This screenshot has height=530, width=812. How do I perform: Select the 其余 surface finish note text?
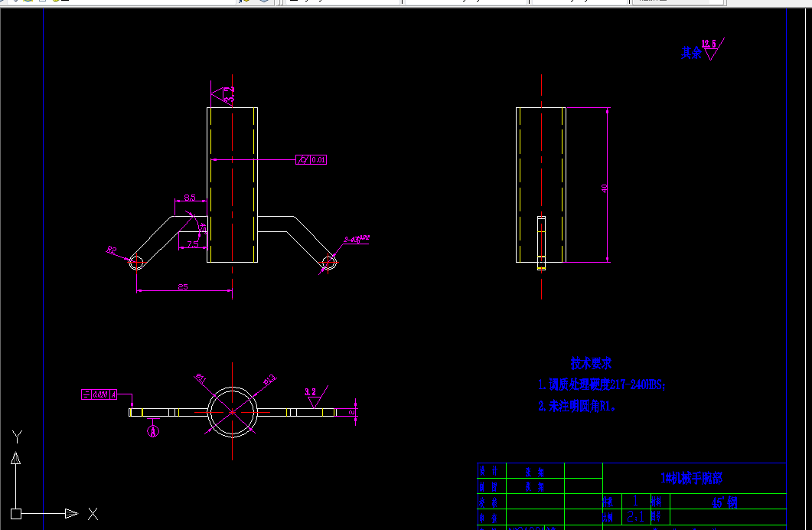coord(691,53)
